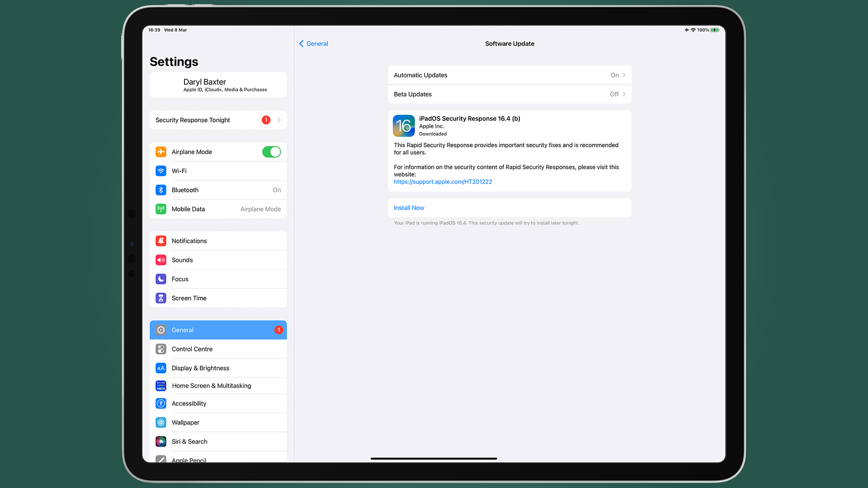This screenshot has height=488, width=868.
Task: Tap the Software Update title
Action: [509, 43]
